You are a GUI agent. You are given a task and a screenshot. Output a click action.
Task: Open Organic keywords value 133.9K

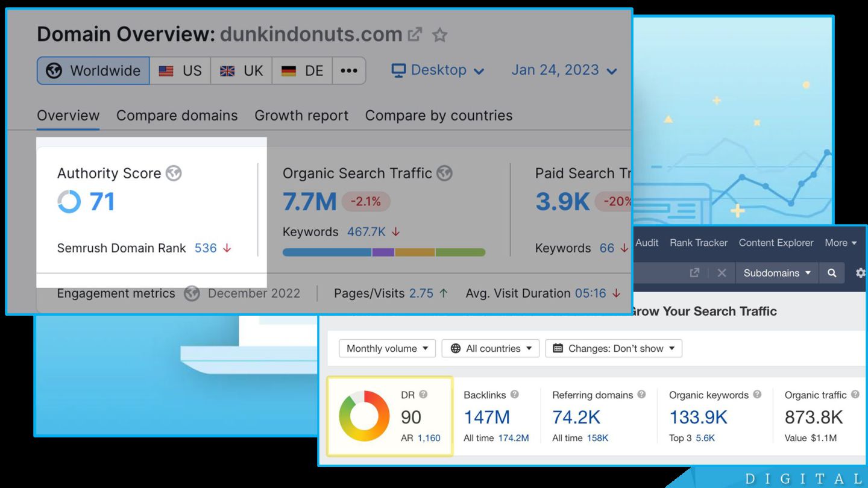699,417
